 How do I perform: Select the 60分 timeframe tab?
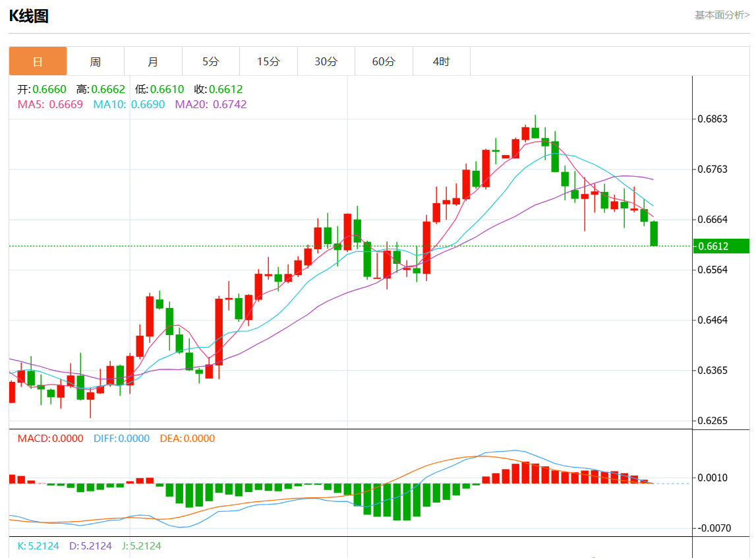click(x=384, y=61)
